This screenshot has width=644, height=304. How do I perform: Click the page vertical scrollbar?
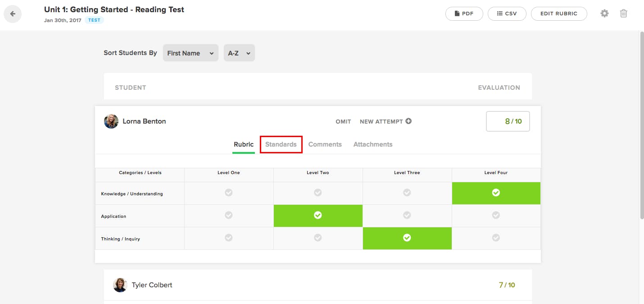click(x=641, y=126)
